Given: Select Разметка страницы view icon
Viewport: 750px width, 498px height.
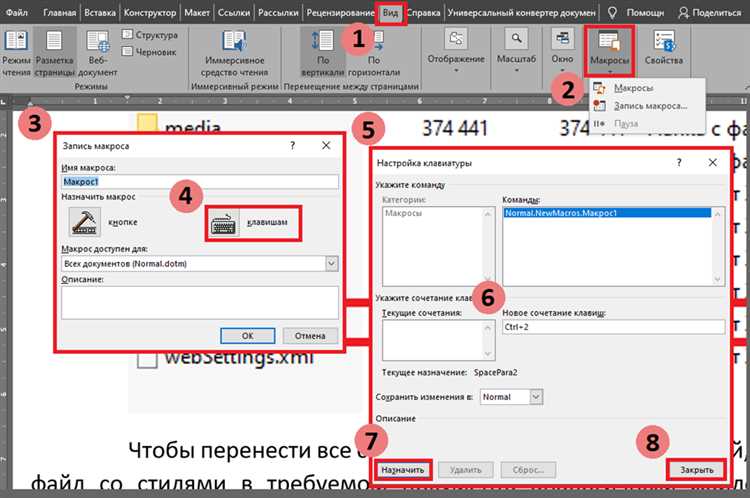Looking at the screenshot, I should tap(54, 41).
